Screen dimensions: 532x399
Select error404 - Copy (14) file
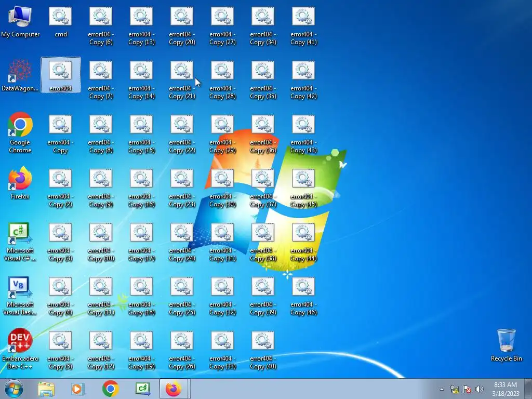[x=141, y=81]
